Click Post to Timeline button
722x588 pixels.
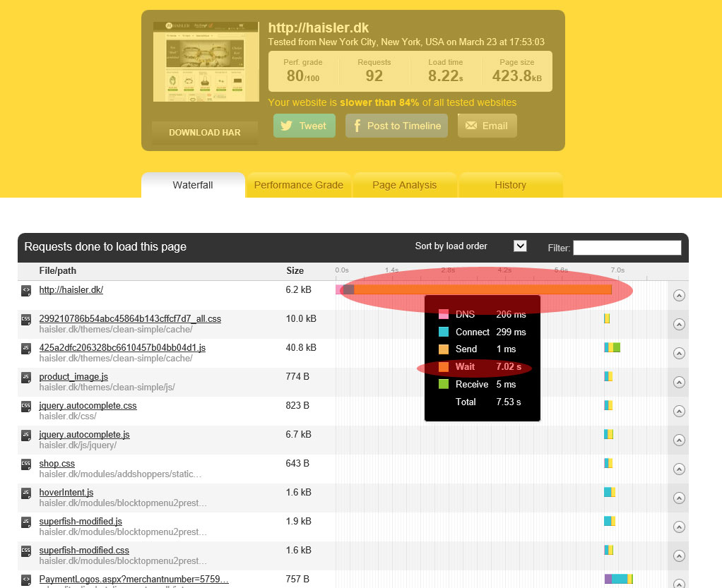[x=396, y=126]
